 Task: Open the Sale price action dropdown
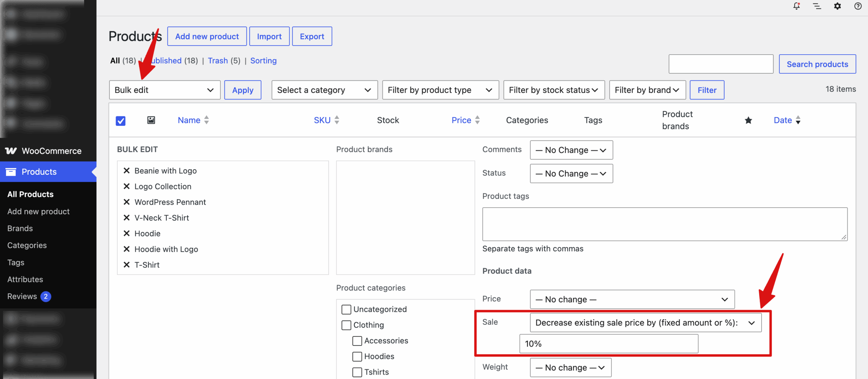point(646,322)
